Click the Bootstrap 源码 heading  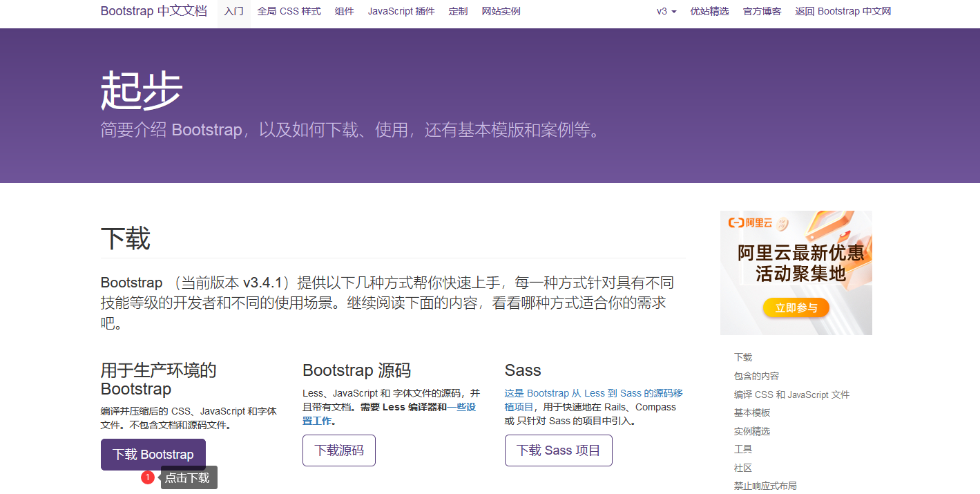click(356, 370)
